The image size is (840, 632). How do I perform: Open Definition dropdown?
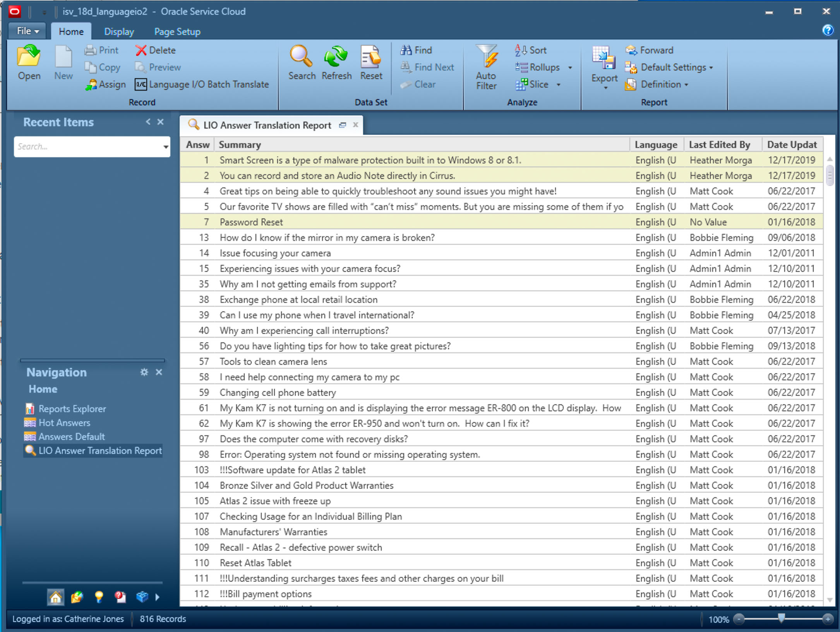657,84
